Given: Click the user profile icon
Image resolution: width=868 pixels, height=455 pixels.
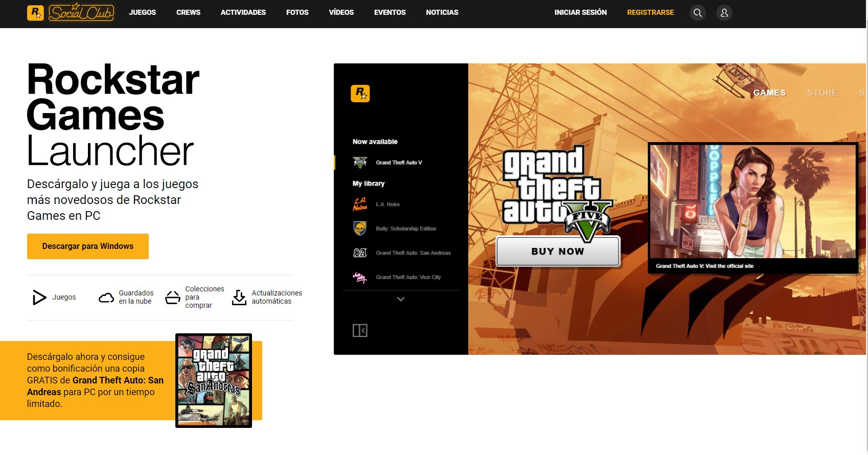Looking at the screenshot, I should click(x=724, y=13).
